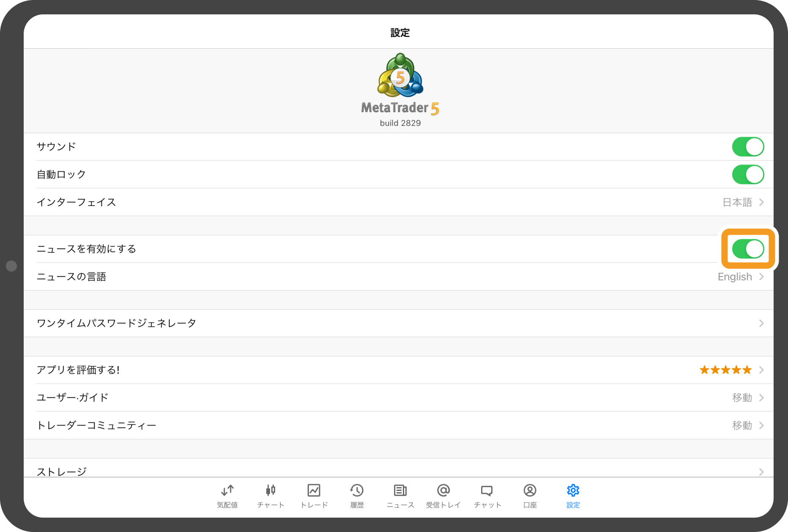Open the Account (口座) person icon

[x=530, y=491]
